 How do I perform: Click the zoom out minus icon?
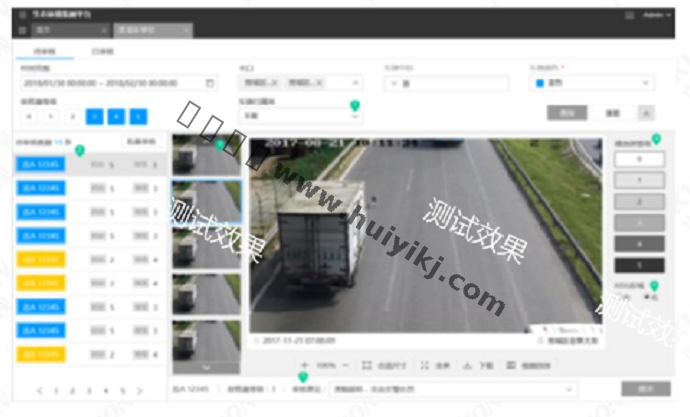tap(346, 366)
